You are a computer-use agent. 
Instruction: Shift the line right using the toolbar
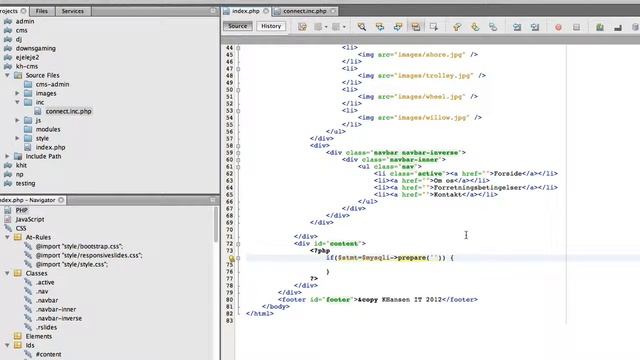(535, 27)
